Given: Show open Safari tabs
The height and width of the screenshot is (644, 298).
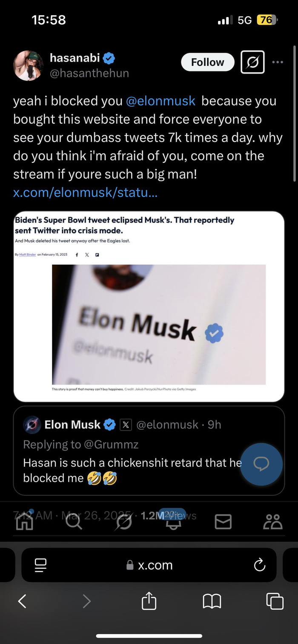Looking at the screenshot, I should click(x=275, y=601).
